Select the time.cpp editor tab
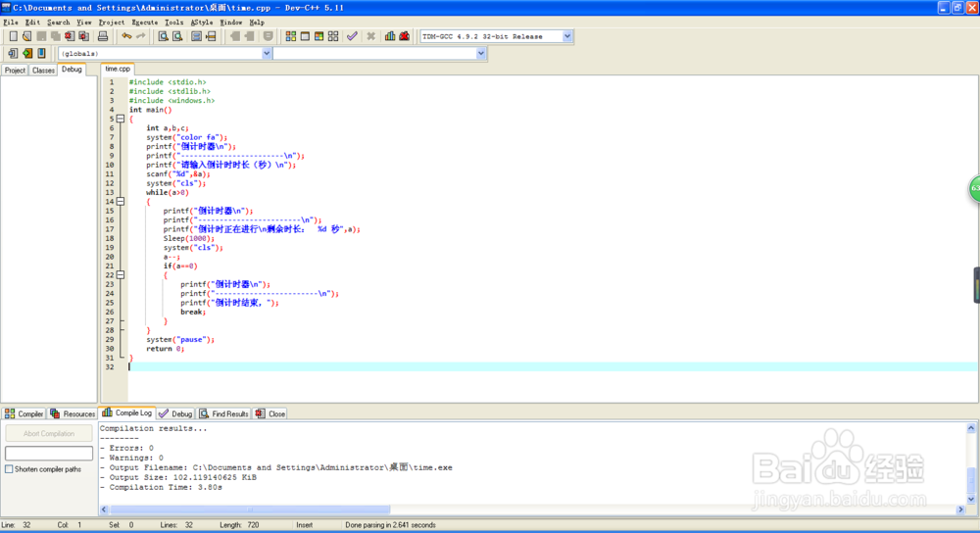This screenshot has width=980, height=533. 118,69
